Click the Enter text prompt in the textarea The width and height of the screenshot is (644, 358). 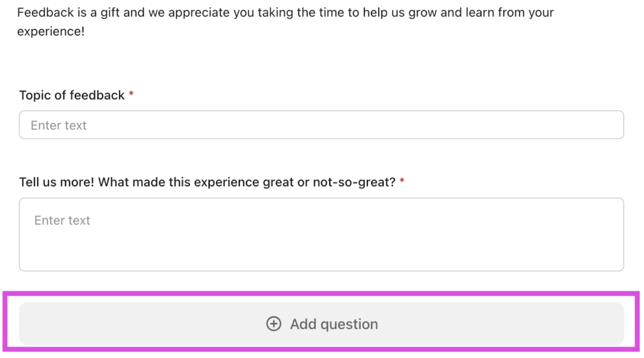coord(62,220)
